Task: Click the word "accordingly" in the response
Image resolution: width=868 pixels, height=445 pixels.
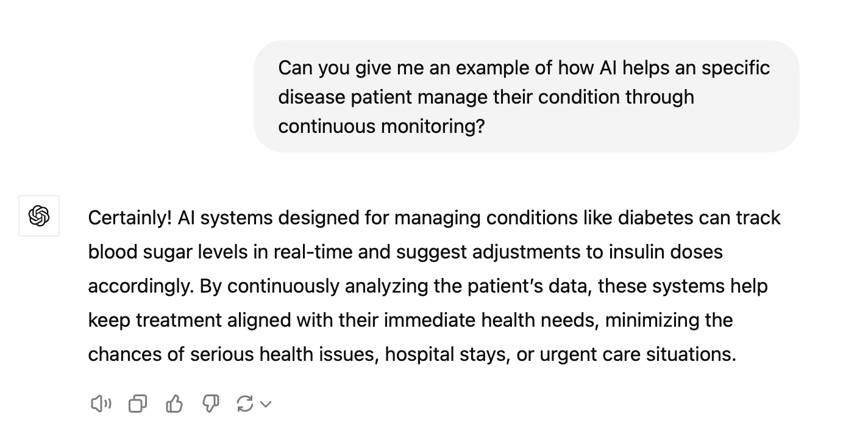Action: click(x=140, y=287)
